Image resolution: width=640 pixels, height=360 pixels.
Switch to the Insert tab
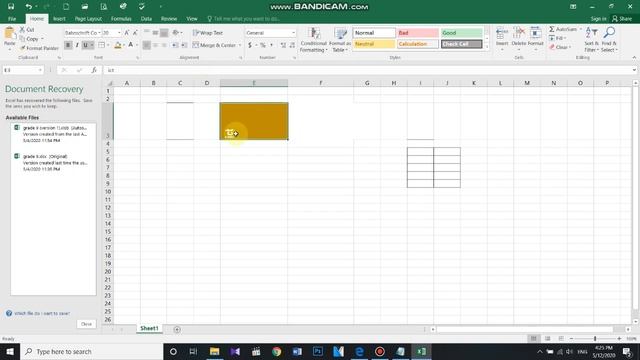[x=59, y=19]
